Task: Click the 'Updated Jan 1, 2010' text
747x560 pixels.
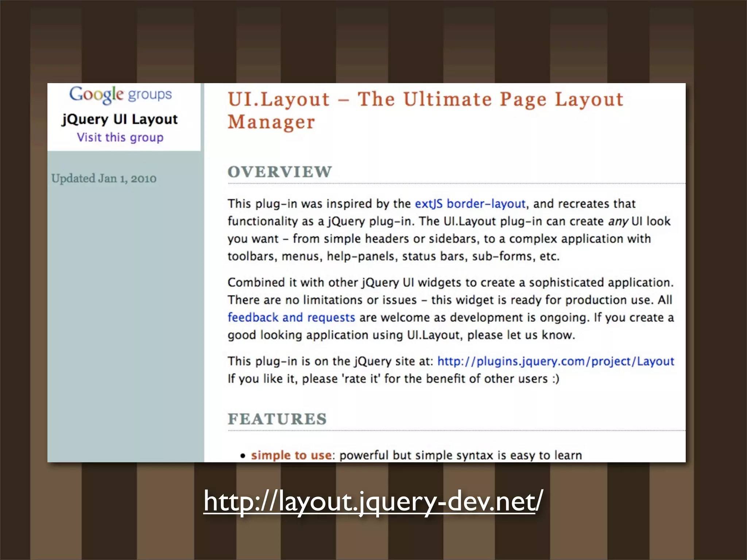Action: 104,179
